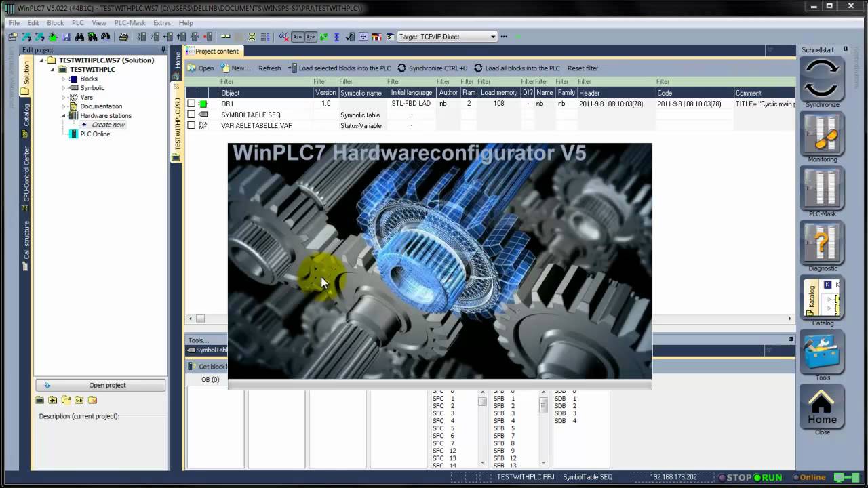Click the Online indicator in the status bar

tap(810, 477)
